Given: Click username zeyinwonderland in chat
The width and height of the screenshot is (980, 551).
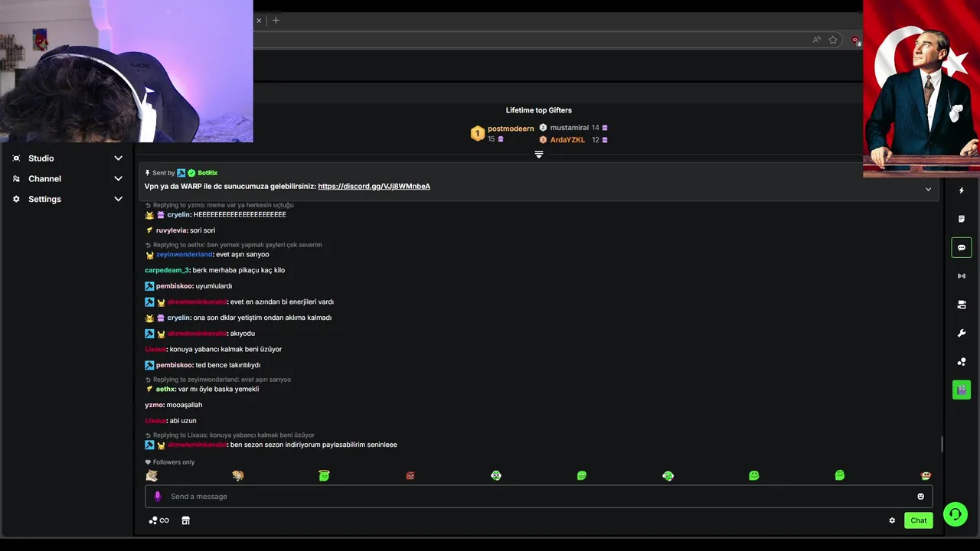Looking at the screenshot, I should point(184,254).
